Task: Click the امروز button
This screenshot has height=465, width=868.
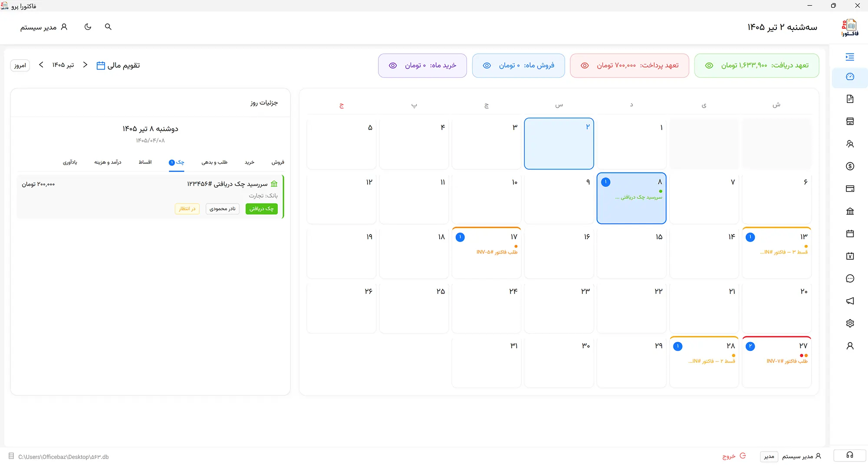Action: (20, 66)
